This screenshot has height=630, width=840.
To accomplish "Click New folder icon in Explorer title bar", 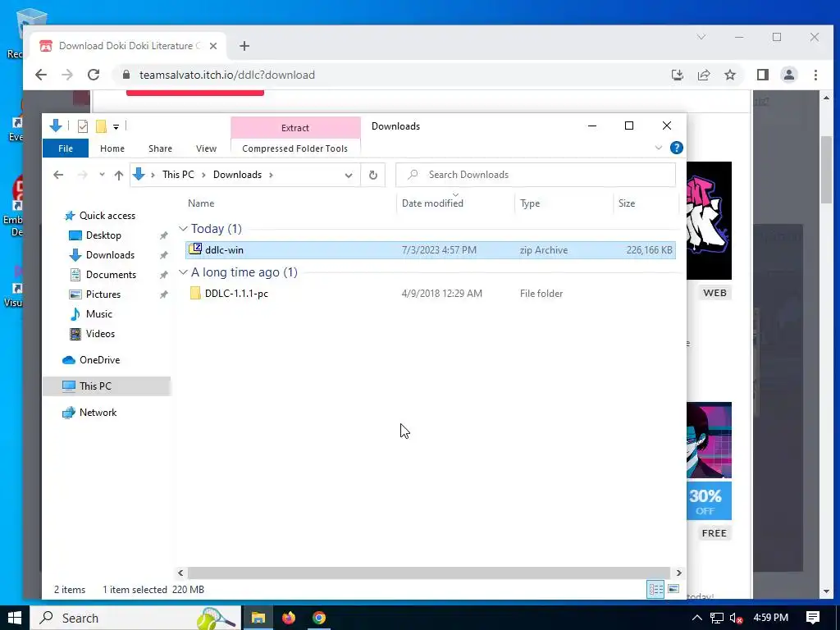I will tap(101, 126).
